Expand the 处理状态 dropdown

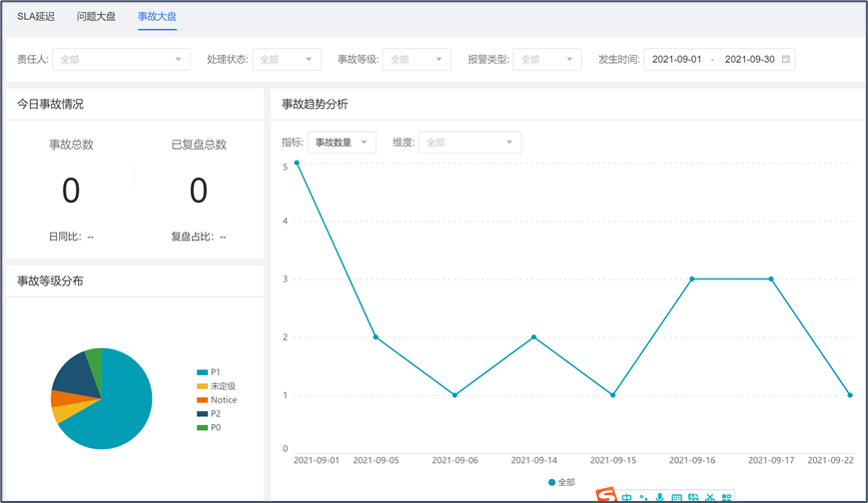click(x=286, y=60)
